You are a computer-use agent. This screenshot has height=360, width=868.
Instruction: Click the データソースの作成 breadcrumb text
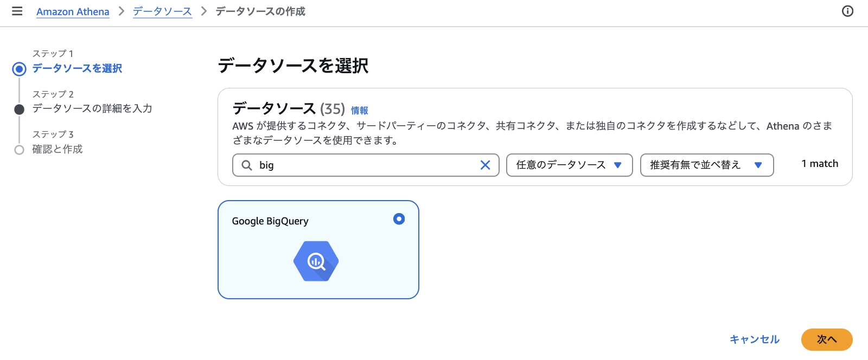[260, 11]
